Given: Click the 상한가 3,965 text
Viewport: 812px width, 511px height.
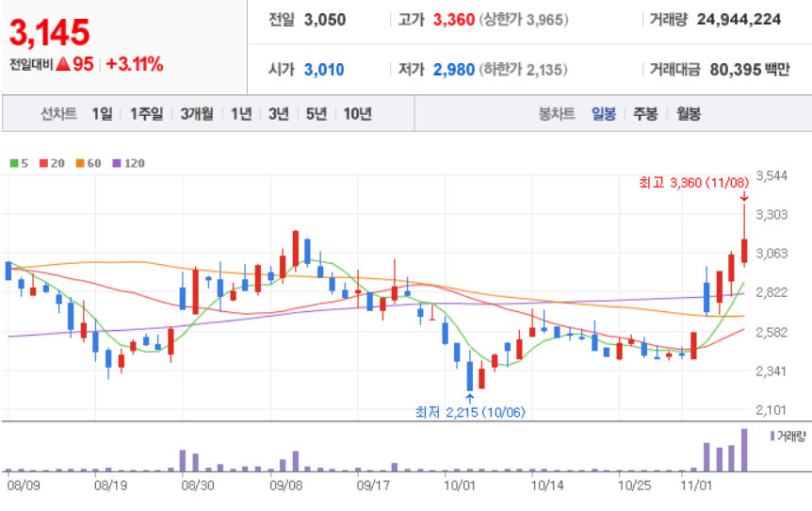Looking at the screenshot, I should [524, 20].
